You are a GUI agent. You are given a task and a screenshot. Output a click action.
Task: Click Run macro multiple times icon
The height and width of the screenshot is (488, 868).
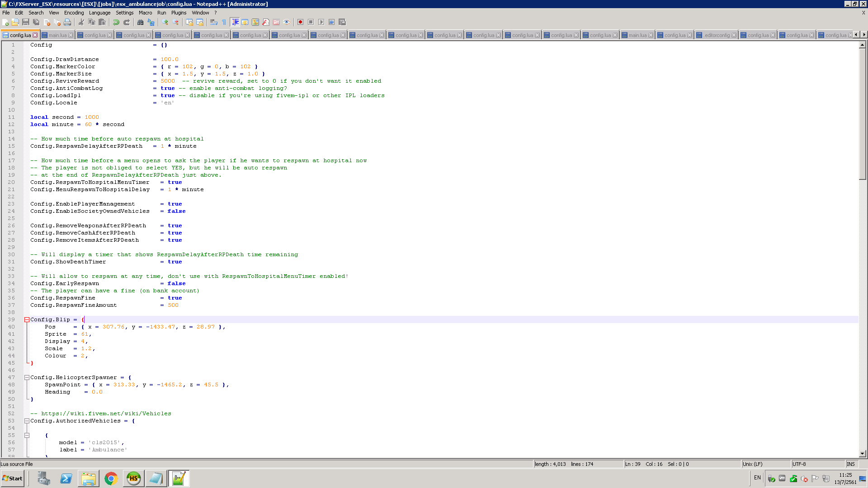[x=331, y=22]
